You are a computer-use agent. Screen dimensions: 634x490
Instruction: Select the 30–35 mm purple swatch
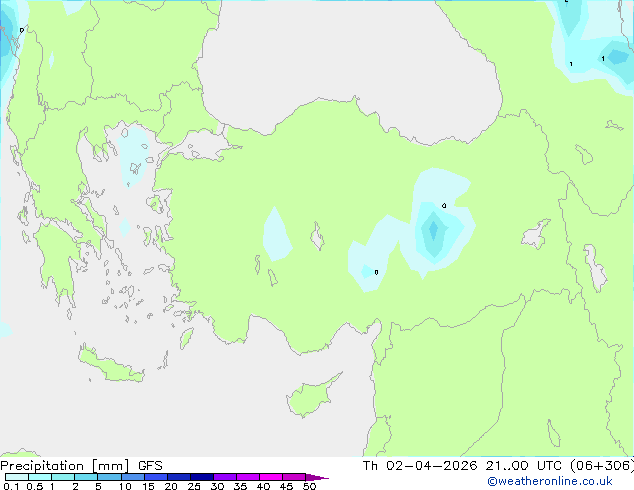coord(225,477)
